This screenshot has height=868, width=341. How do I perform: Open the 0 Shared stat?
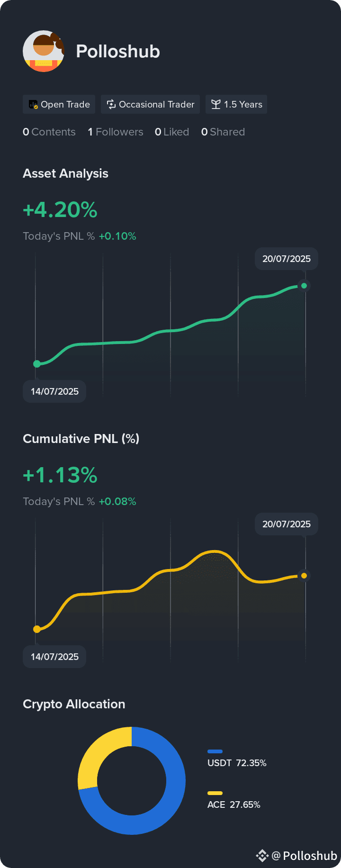223,132
